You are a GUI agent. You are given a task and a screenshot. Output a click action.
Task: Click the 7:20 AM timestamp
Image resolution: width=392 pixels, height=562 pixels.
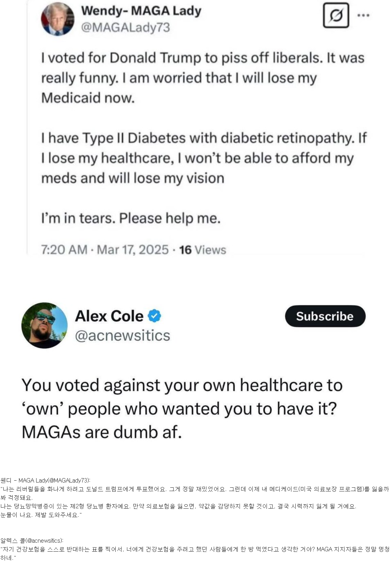pyautogui.click(x=64, y=250)
